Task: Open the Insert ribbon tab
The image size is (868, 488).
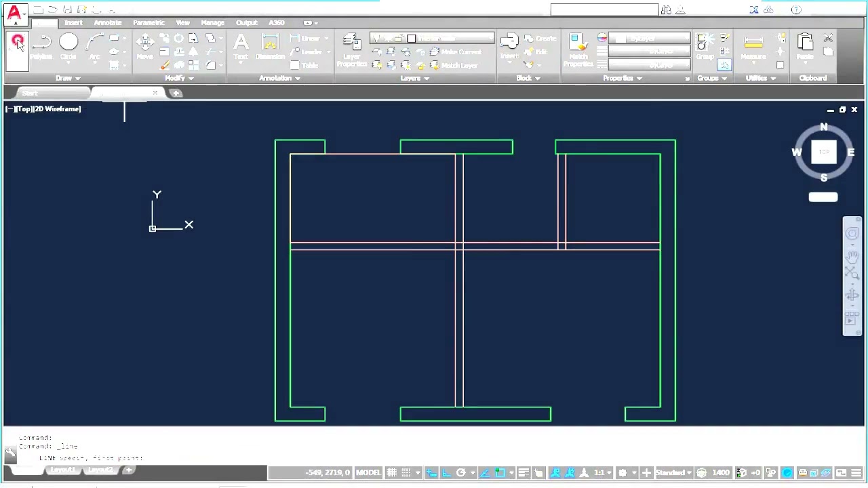Action: click(73, 22)
